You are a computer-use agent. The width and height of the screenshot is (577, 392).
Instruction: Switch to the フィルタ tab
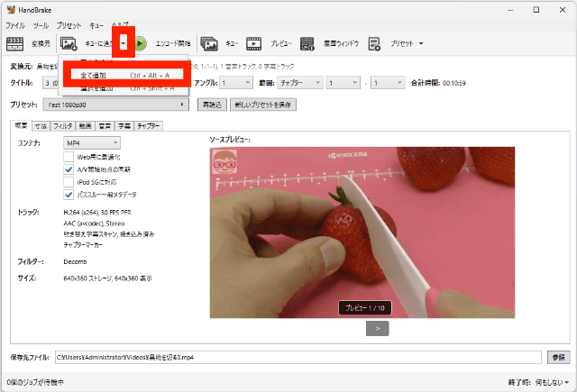pyautogui.click(x=63, y=126)
